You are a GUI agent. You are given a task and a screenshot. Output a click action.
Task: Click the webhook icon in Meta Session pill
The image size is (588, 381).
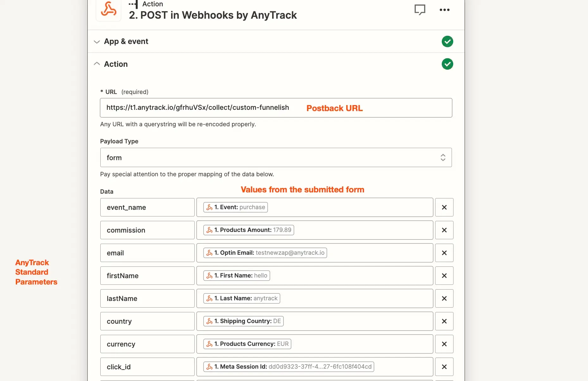[x=209, y=367]
